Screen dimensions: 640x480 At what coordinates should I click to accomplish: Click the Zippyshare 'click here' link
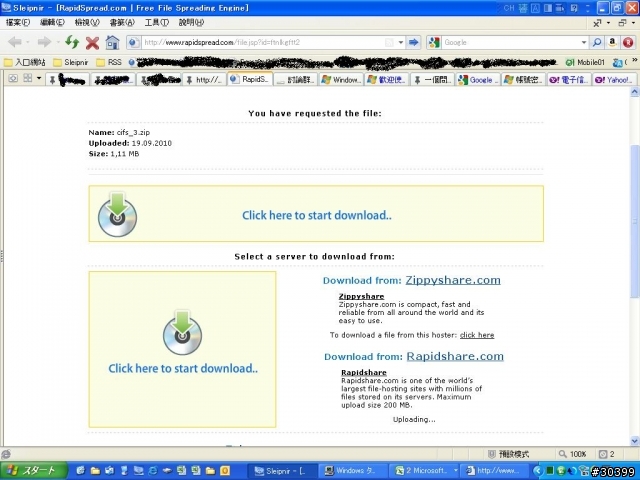pos(477,335)
